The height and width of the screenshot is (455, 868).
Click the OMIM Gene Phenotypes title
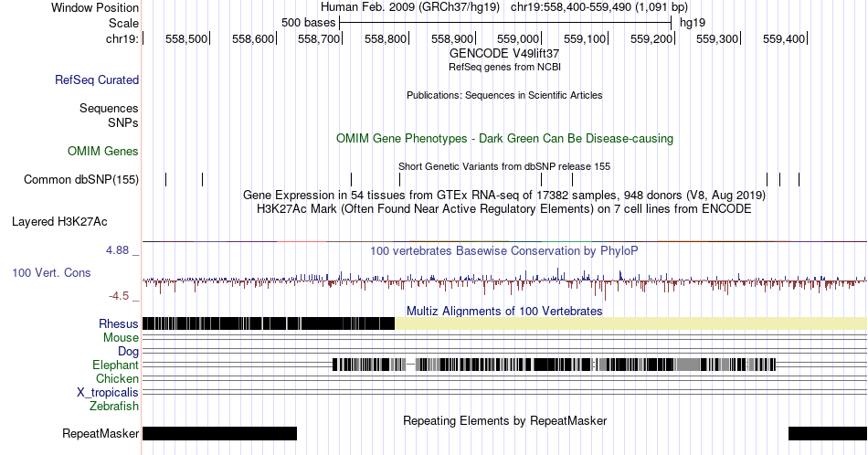coord(504,138)
